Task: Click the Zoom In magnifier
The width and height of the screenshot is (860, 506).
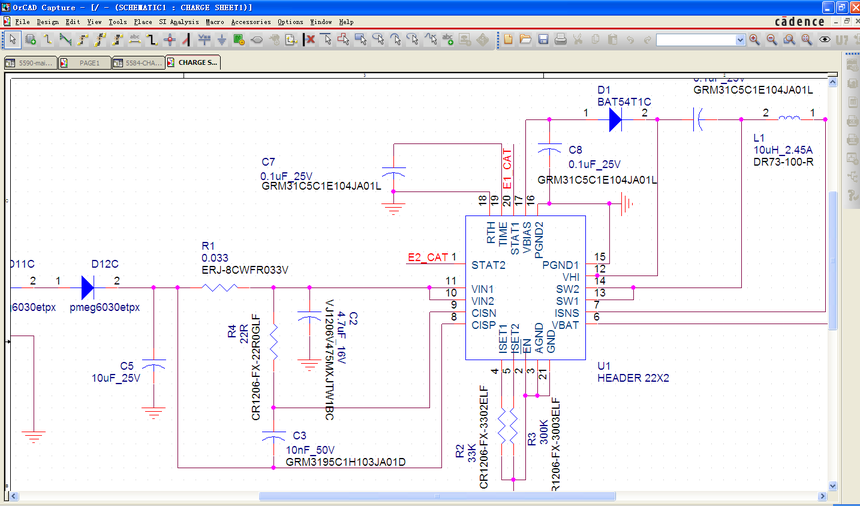Action: (755, 39)
